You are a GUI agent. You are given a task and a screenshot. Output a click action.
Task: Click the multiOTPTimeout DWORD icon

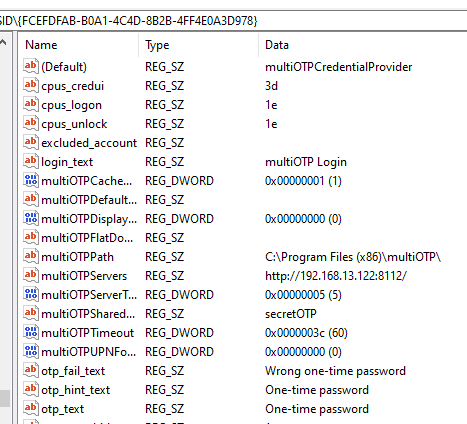point(31,332)
